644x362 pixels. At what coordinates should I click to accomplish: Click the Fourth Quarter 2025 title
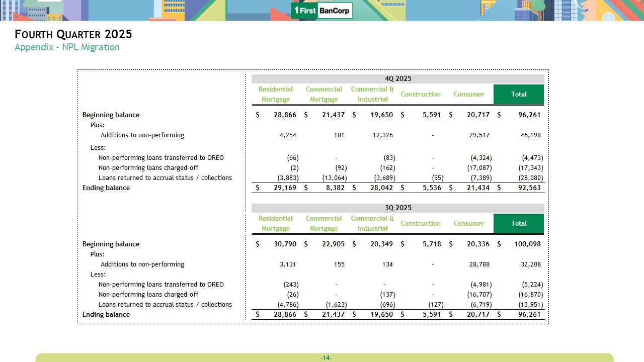coord(73,34)
